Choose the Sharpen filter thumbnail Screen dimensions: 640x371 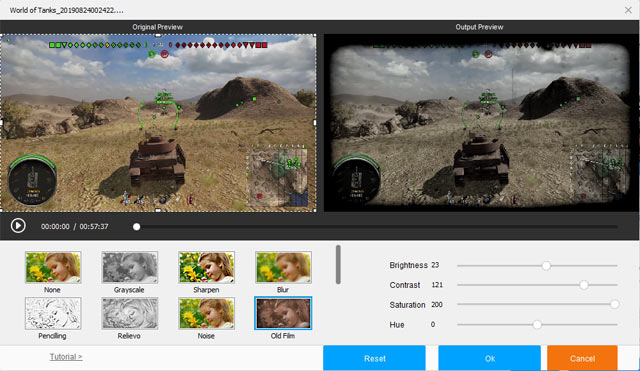tap(207, 267)
